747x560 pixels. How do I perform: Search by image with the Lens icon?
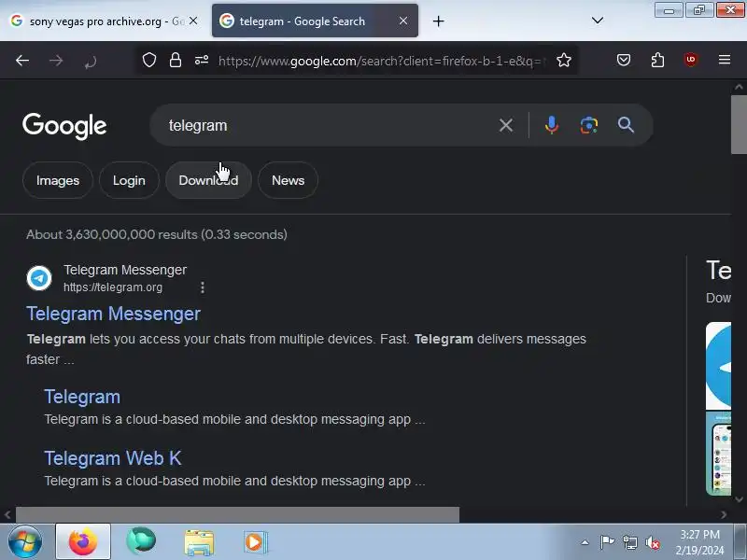coord(589,125)
